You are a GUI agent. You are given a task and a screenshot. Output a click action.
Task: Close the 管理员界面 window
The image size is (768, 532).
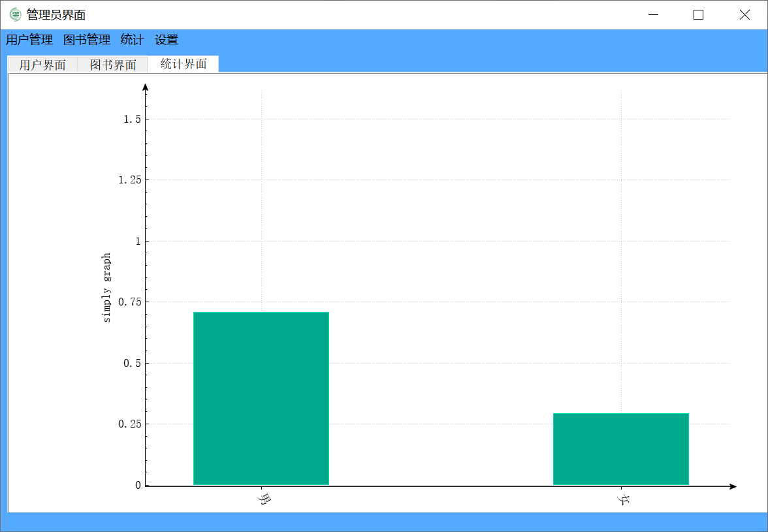744,14
